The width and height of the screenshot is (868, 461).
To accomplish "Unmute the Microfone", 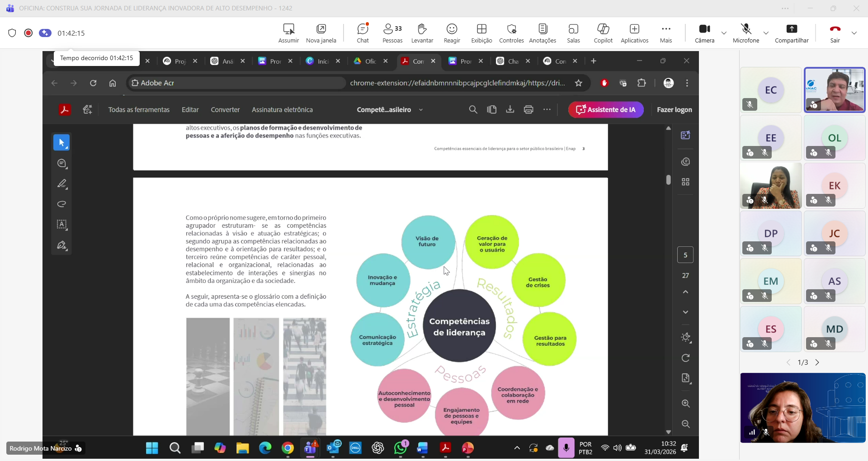I will 746,33.
